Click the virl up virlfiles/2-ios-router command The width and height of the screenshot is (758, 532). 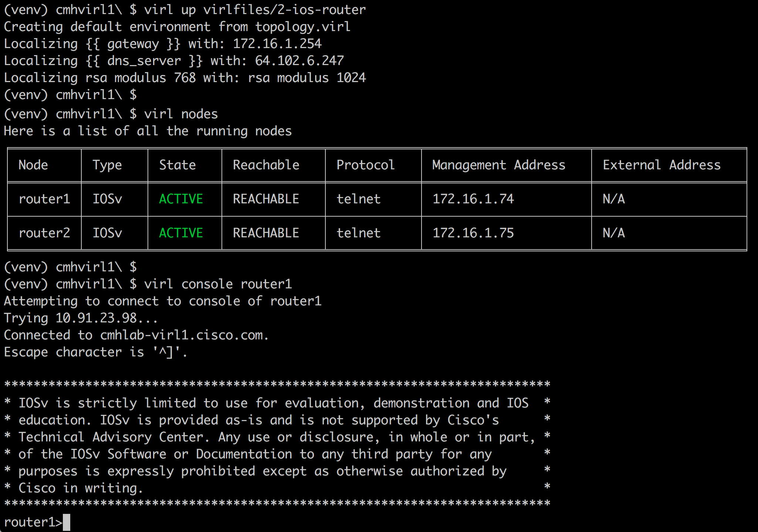[x=255, y=10]
